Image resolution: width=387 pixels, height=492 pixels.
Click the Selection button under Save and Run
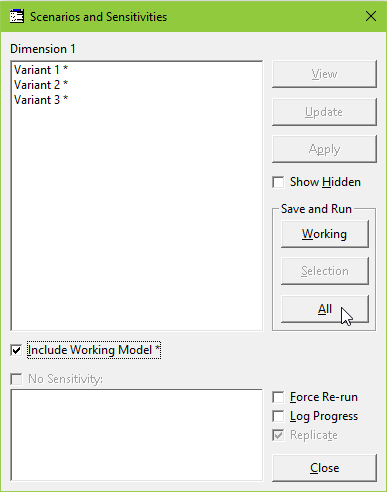tap(325, 271)
